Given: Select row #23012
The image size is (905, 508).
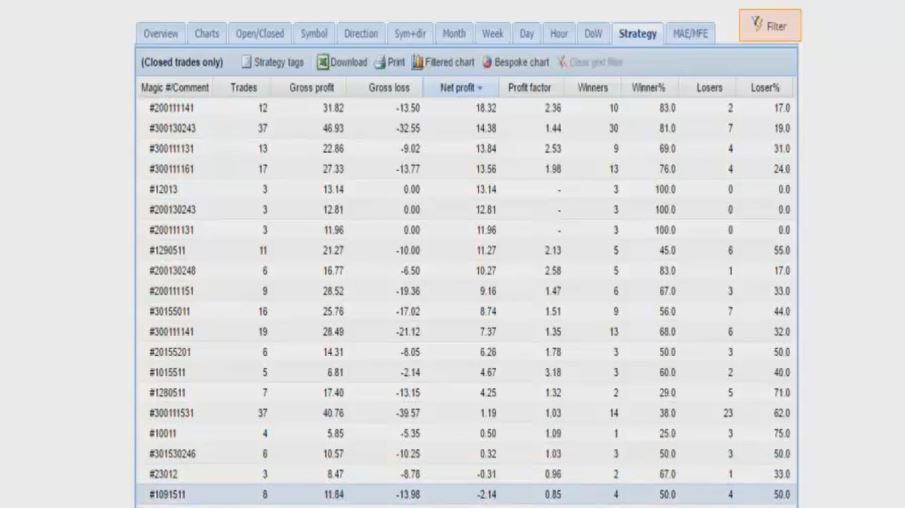Looking at the screenshot, I should (466, 475).
